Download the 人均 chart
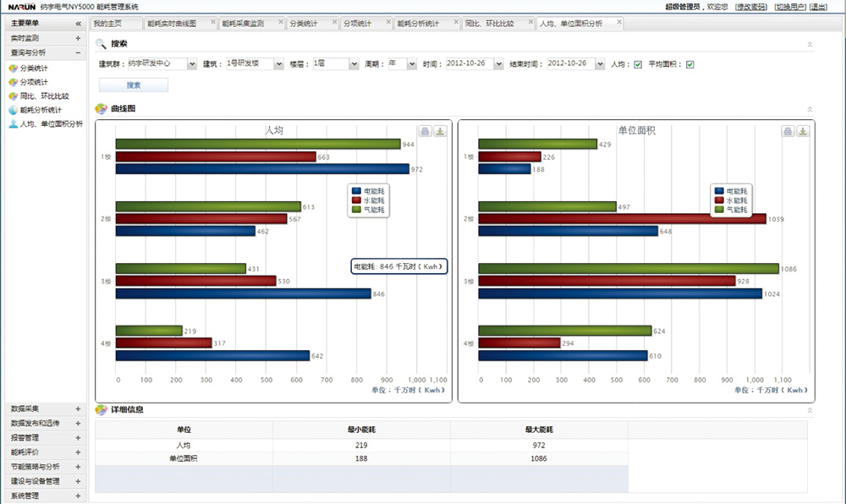Screen dimensions: 846x504 click(440, 131)
